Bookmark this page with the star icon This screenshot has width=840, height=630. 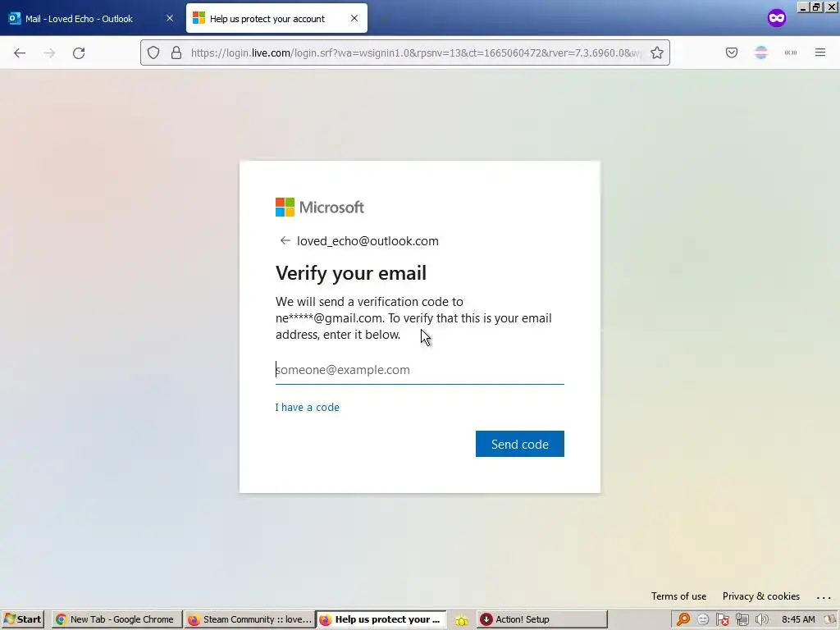click(x=657, y=52)
